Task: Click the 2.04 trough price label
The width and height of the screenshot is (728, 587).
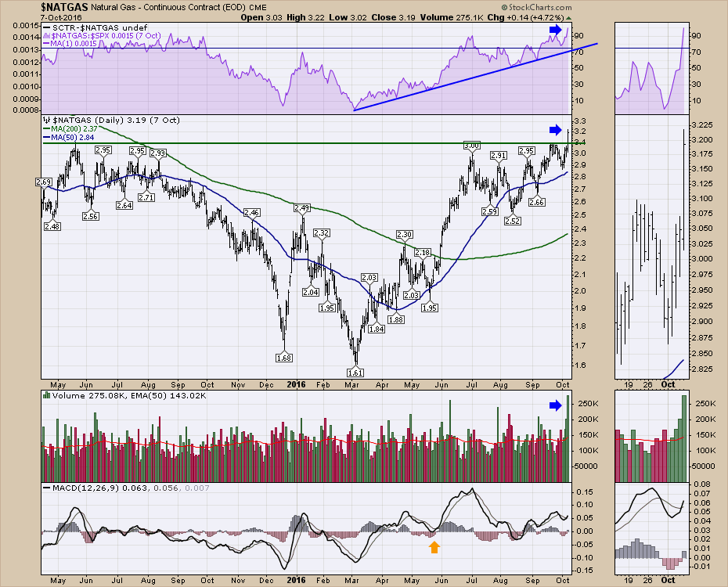Action: (x=311, y=292)
